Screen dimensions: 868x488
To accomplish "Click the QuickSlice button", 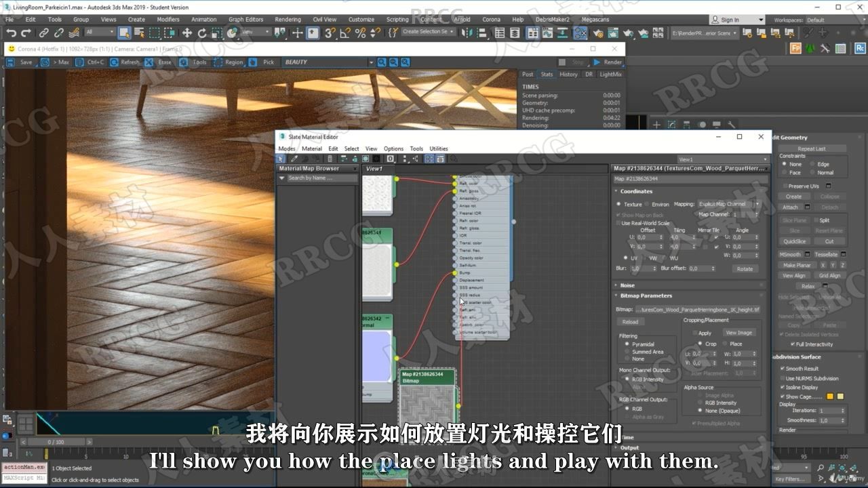I will coord(794,241).
